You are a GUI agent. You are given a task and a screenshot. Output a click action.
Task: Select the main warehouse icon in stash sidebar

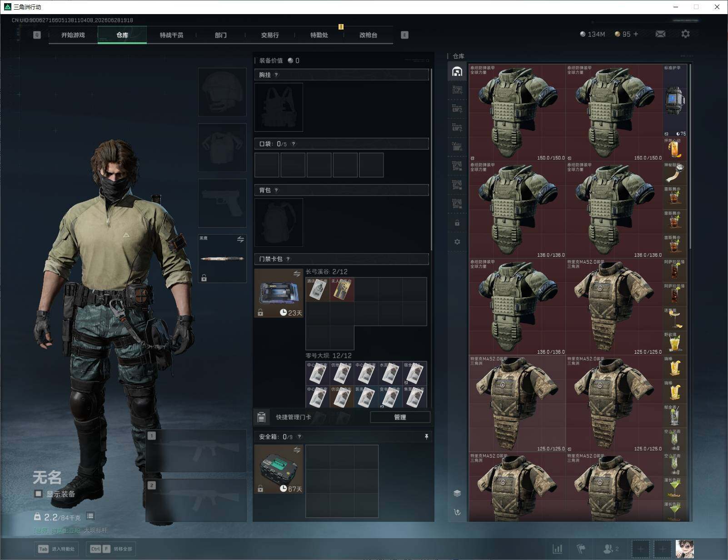(457, 71)
